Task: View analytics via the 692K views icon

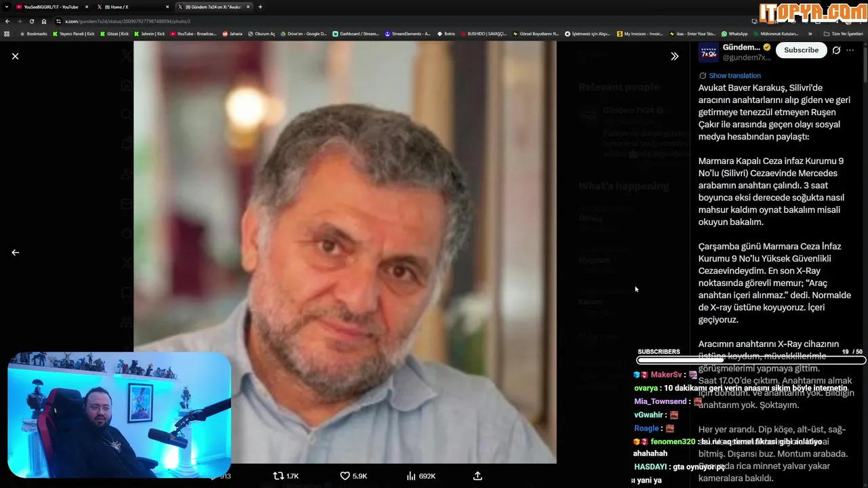Action: 420,476
